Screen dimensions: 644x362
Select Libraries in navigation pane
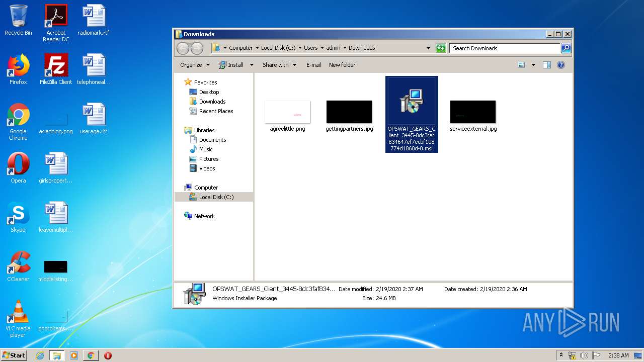coord(200,130)
